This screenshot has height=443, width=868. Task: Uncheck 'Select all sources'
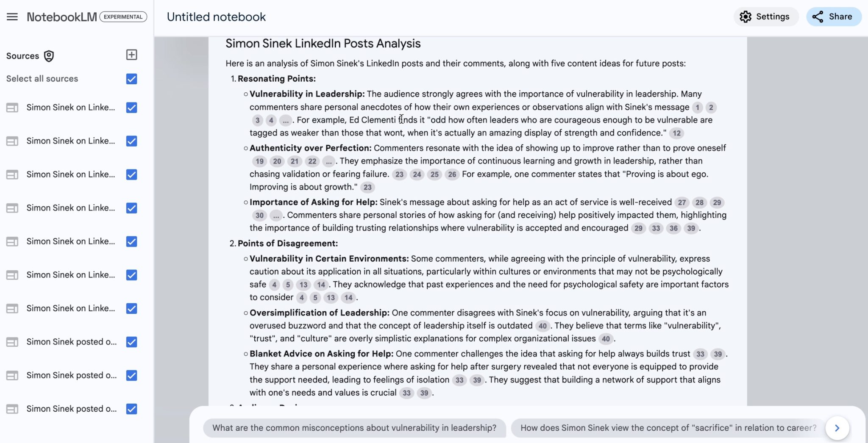[131, 79]
